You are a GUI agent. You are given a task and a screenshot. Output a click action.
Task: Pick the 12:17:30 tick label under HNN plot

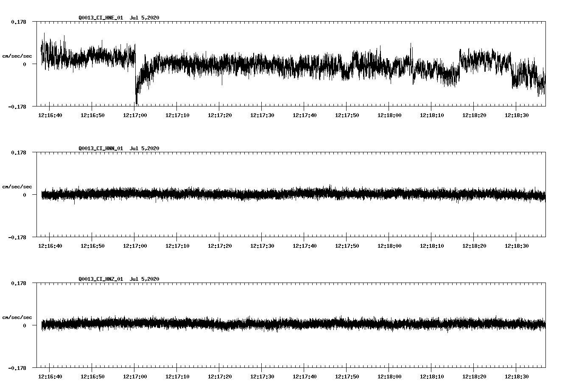click(x=262, y=246)
